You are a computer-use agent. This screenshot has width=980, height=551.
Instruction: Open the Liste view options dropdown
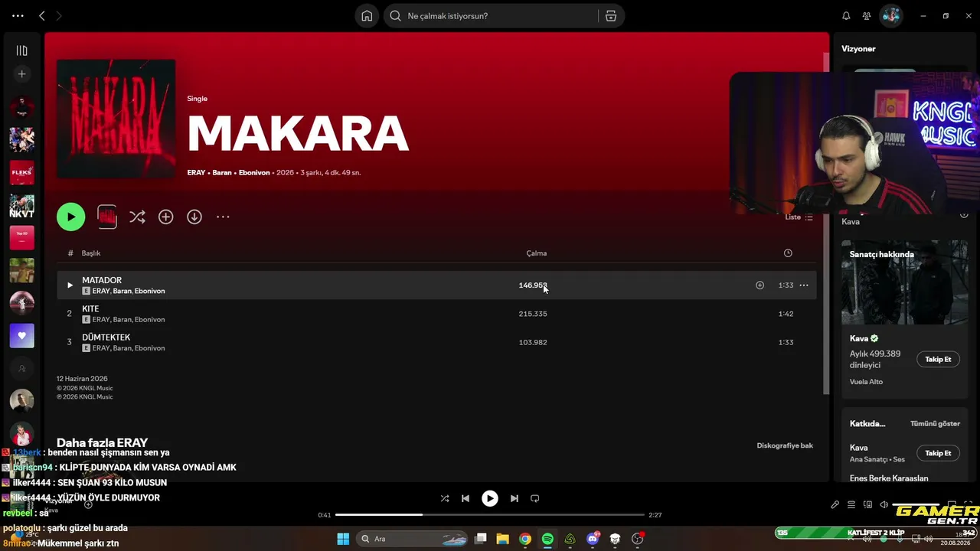[799, 217]
